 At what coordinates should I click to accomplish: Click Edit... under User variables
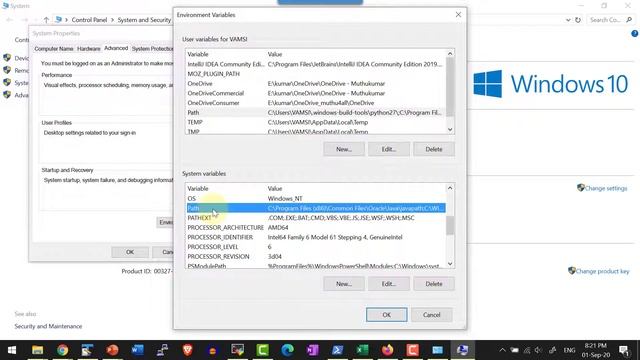(x=389, y=149)
